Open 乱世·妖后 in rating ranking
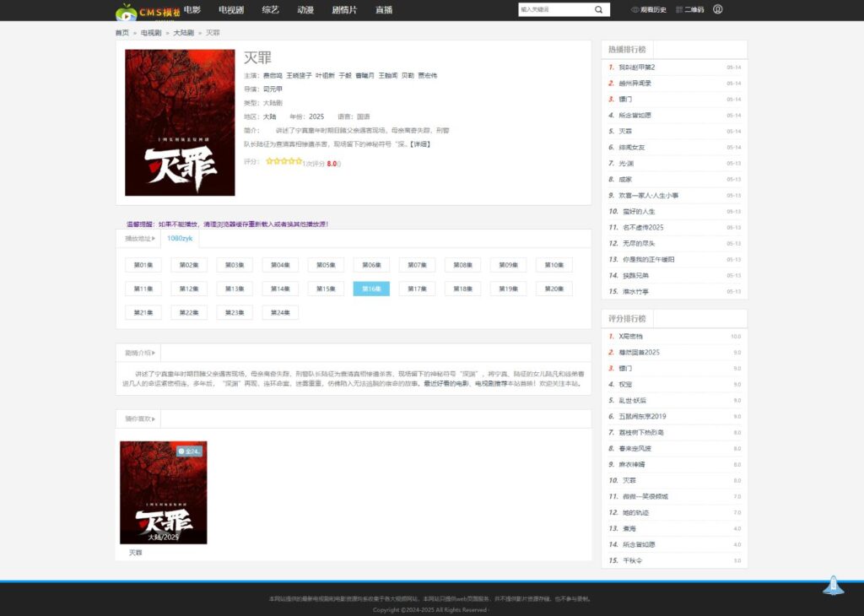Screen dimensions: 864x616 633,400
